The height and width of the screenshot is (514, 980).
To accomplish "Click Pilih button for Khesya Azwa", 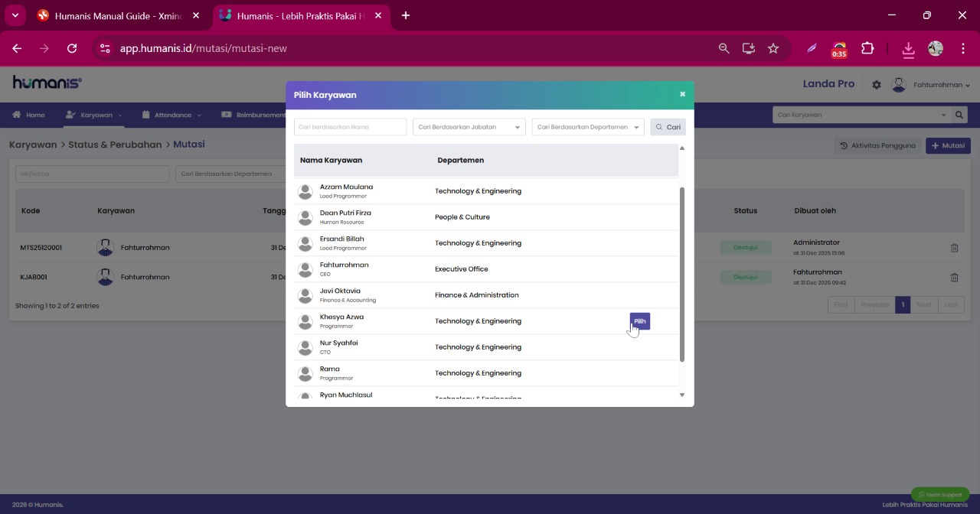I will click(639, 321).
